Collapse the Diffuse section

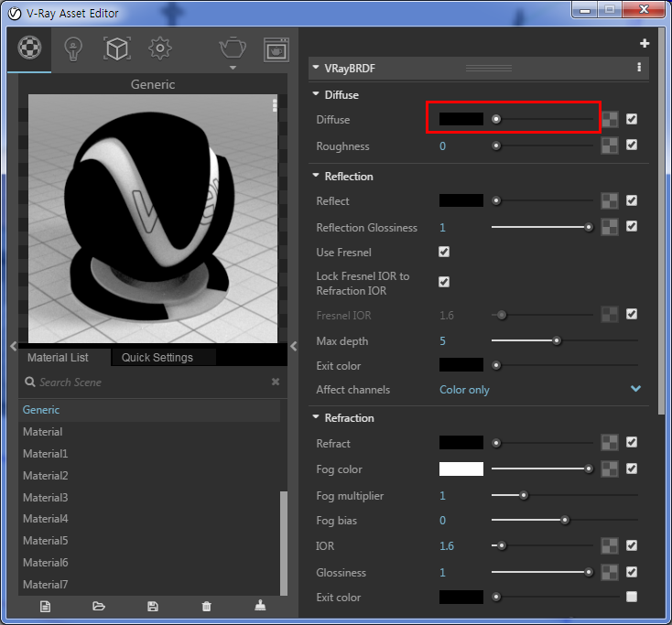coord(316,94)
